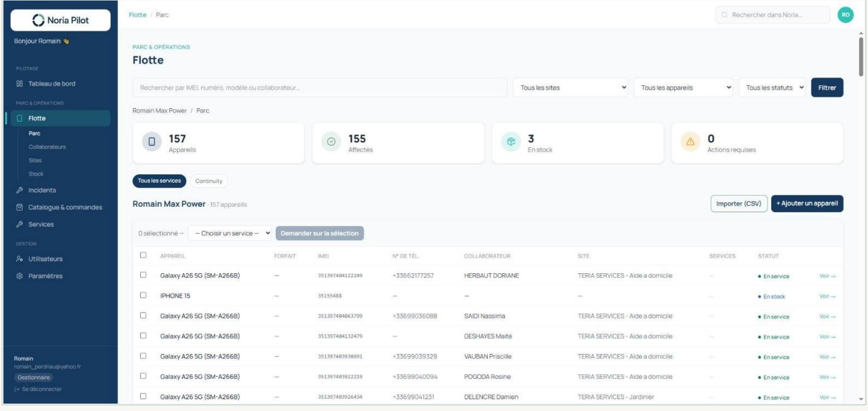
Task: Click Voir link for IPHONE 15
Action: click(827, 296)
